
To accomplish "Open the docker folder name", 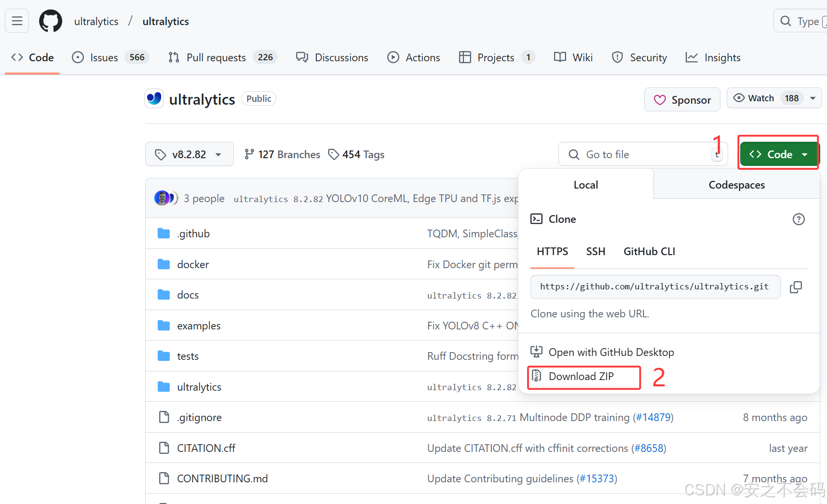I will pos(193,264).
